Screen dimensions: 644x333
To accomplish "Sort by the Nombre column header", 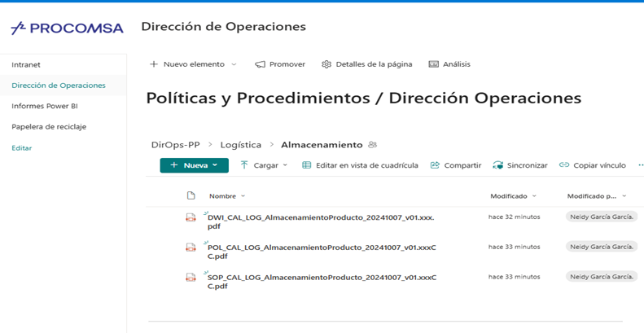I will [x=222, y=196].
